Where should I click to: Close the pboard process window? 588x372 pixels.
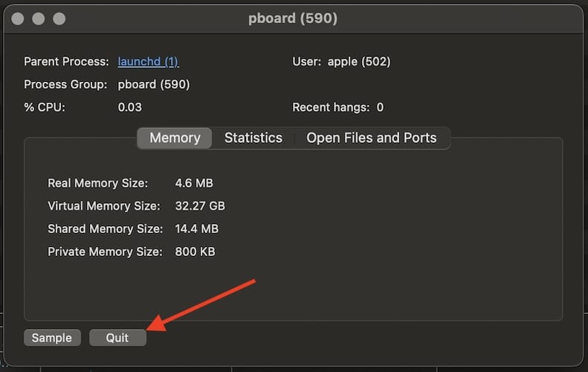18,18
